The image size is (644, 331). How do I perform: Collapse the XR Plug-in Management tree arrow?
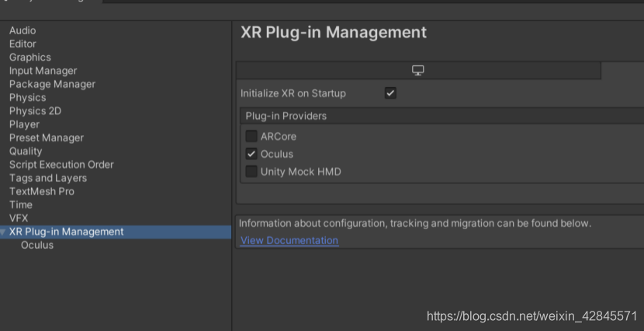pyautogui.click(x=3, y=232)
